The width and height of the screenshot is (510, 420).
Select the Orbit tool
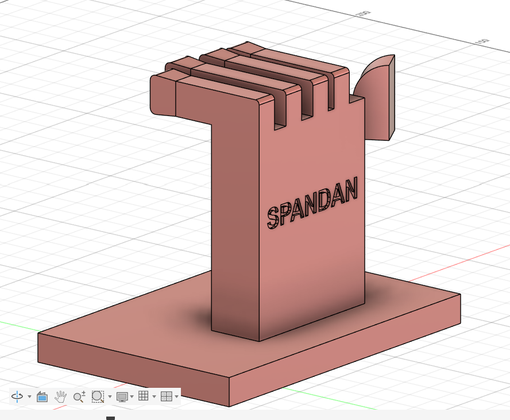point(17,396)
